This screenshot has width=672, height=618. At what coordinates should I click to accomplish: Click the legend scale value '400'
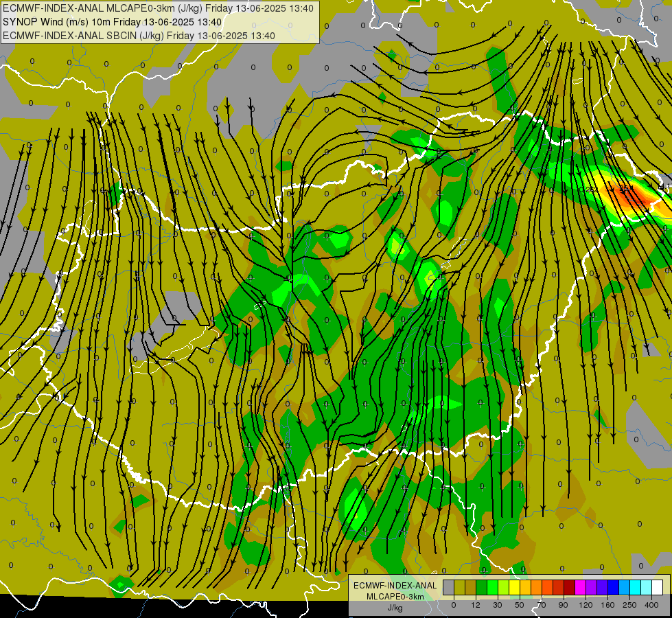pos(651,605)
